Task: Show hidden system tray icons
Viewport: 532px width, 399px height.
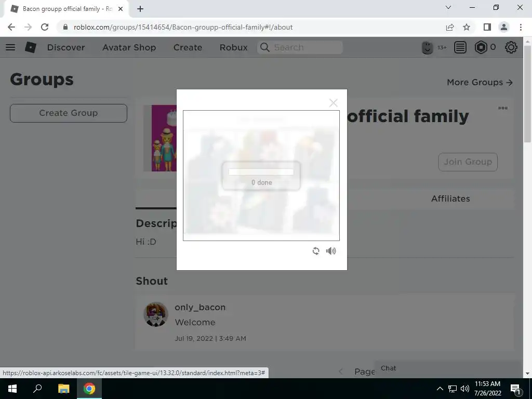Action: [x=440, y=389]
